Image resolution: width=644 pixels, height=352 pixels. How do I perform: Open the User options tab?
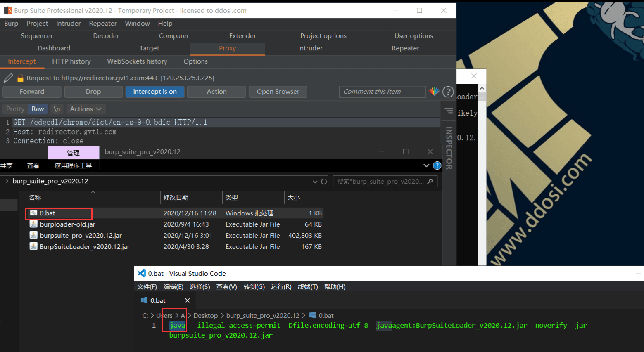(x=414, y=36)
